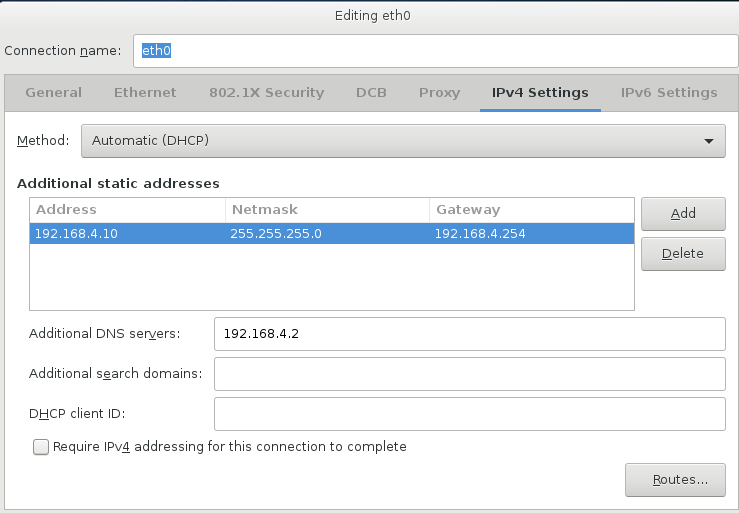
Task: Click the Additional search domains field
Action: 469,374
